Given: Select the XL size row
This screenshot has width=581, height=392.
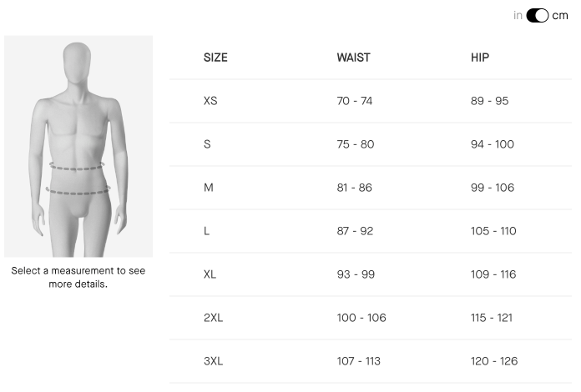Looking at the screenshot, I should pyautogui.click(x=371, y=274).
